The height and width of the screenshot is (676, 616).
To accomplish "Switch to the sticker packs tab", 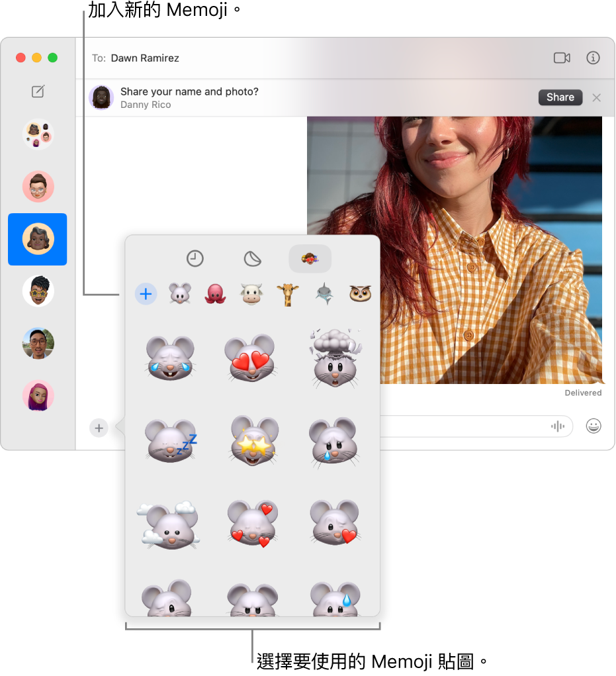I will pos(253,259).
